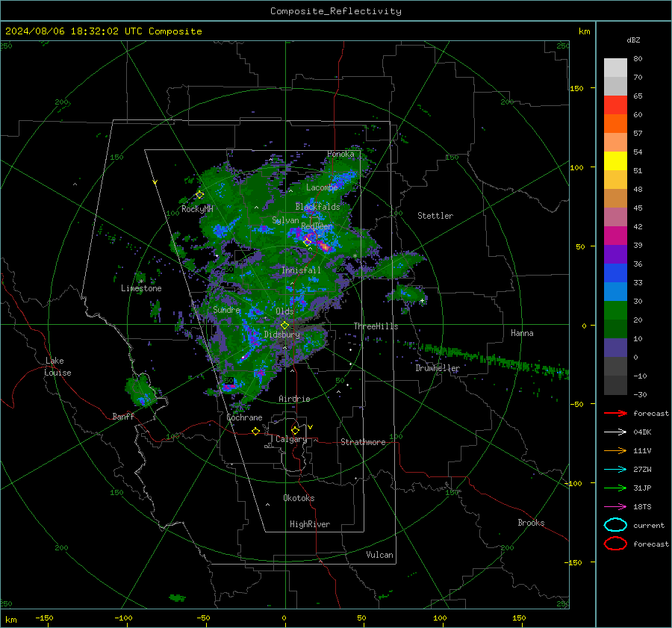Click the Hanna city label

click(x=522, y=333)
